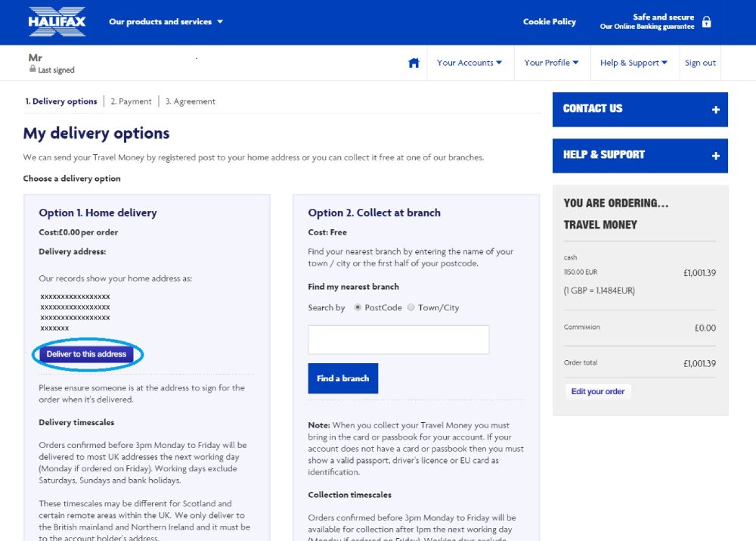Click the plus icon on Help & Support
This screenshot has height=541, width=756.
pyautogui.click(x=715, y=156)
